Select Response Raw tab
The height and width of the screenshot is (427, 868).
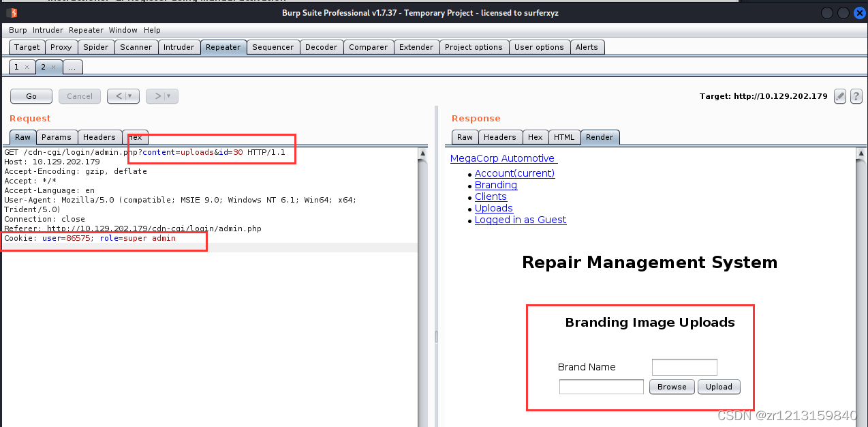click(465, 137)
